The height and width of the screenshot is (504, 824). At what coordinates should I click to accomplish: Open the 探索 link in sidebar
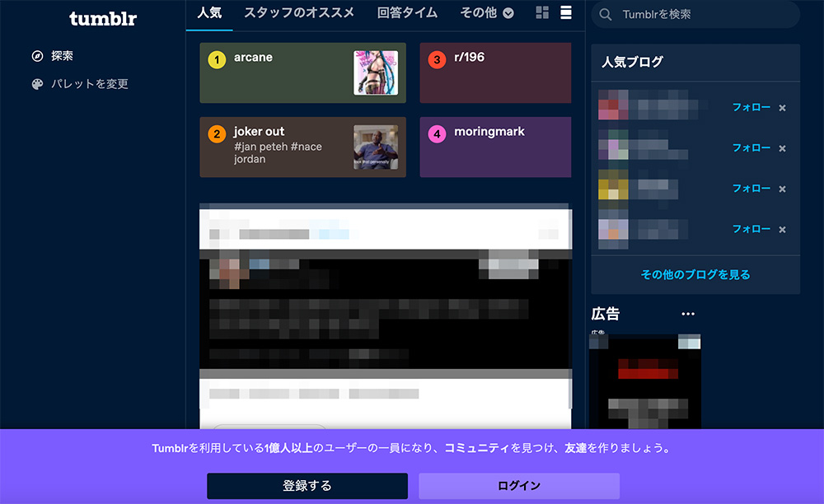click(62, 56)
